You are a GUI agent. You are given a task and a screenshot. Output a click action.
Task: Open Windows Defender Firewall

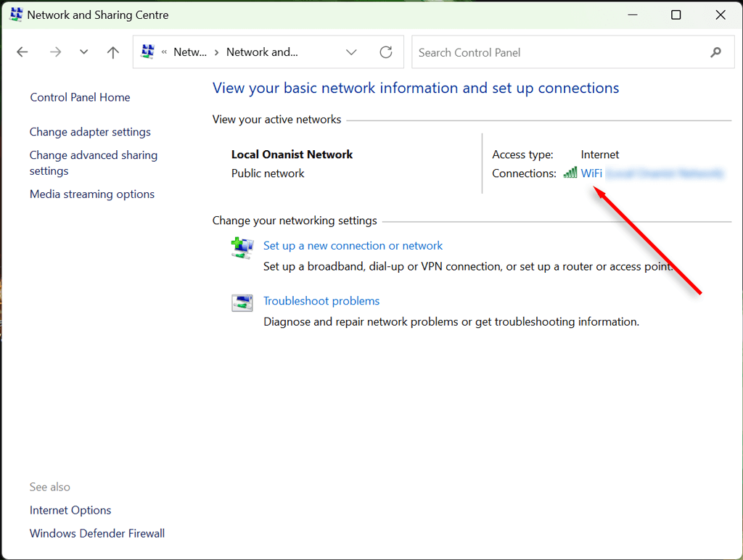pos(97,533)
